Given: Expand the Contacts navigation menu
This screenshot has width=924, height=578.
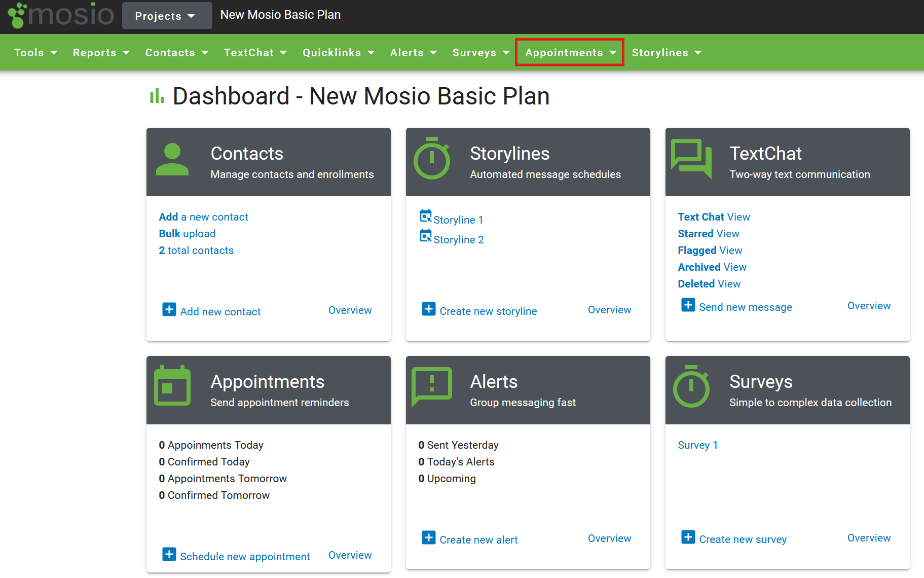Looking at the screenshot, I should pos(177,53).
